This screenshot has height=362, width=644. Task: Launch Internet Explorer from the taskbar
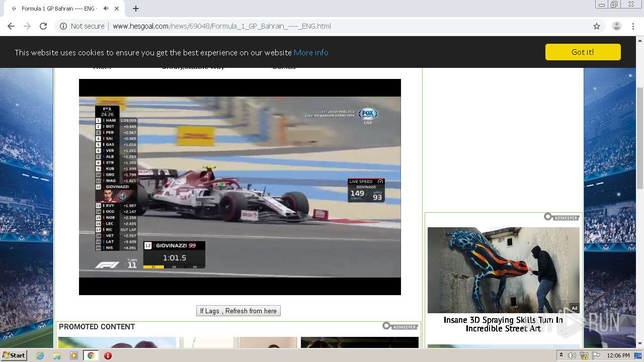point(40,355)
